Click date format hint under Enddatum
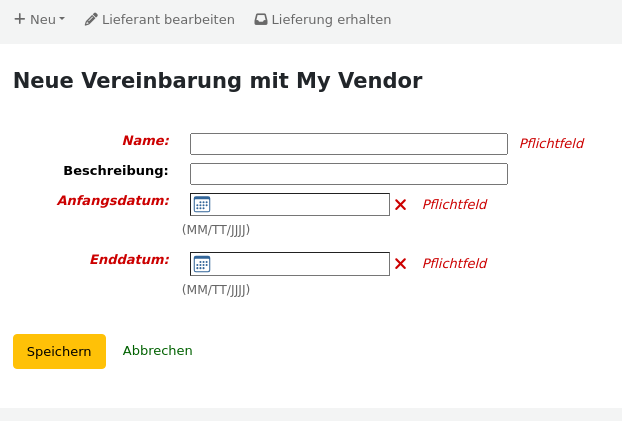Image resolution: width=622 pixels, height=421 pixels. click(216, 290)
